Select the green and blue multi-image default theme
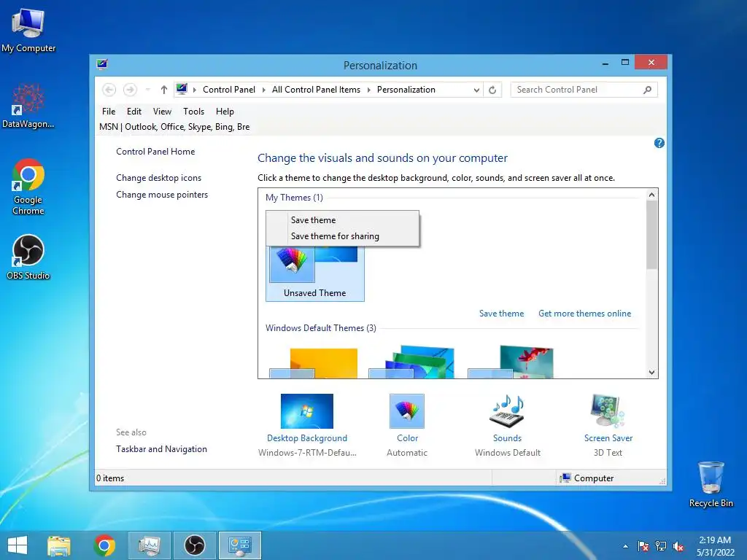This screenshot has width=747, height=560. click(x=411, y=362)
